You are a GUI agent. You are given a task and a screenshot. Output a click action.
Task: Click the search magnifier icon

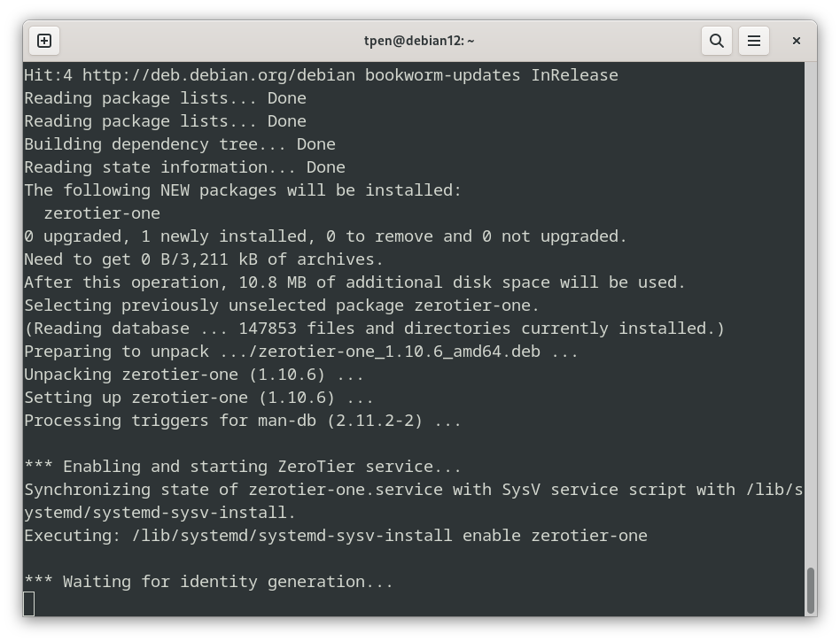[x=717, y=41]
